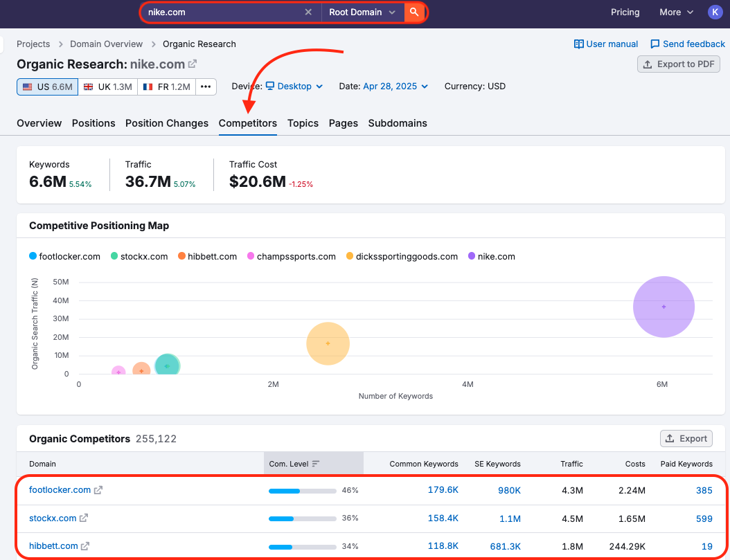Click the Export to PDF button
The width and height of the screenshot is (730, 560).
pos(678,64)
